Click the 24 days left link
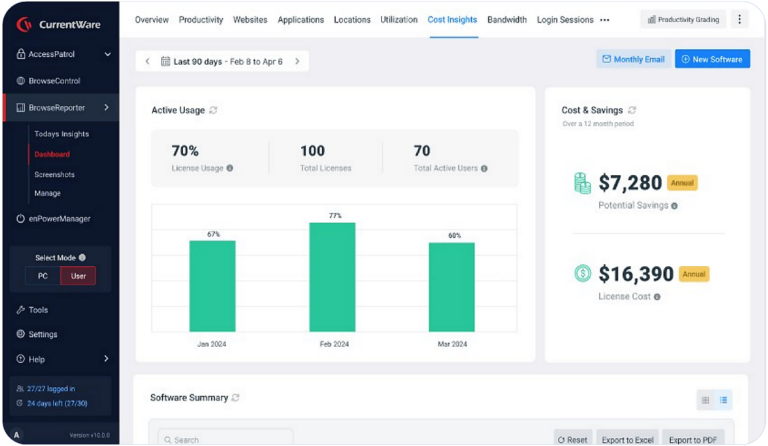768x446 pixels. point(57,403)
